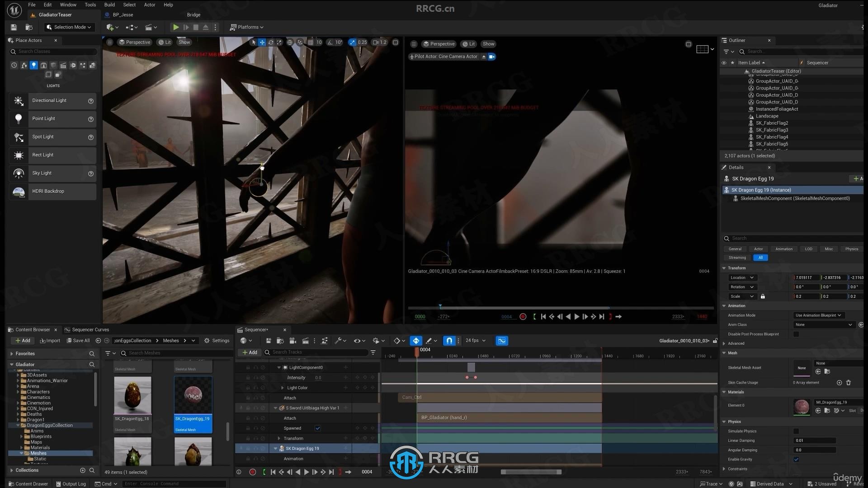This screenshot has height=488, width=868.
Task: Open Content Drawer button
Action: 28,484
